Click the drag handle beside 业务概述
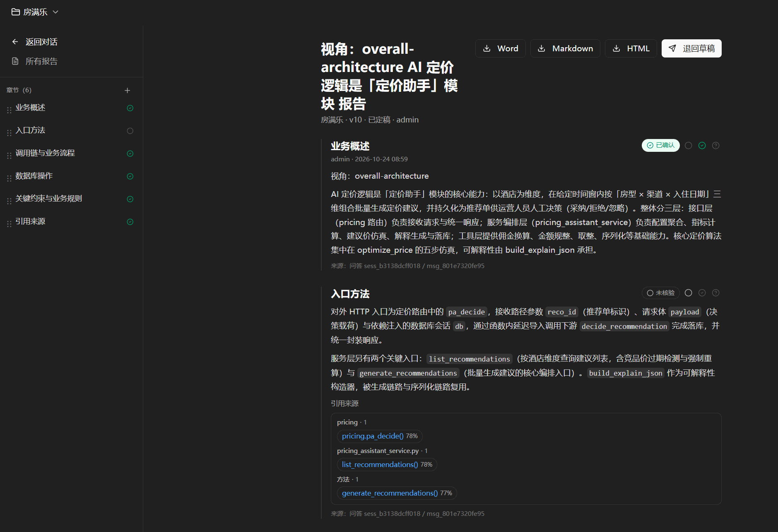The image size is (778, 532). pyautogui.click(x=9, y=110)
